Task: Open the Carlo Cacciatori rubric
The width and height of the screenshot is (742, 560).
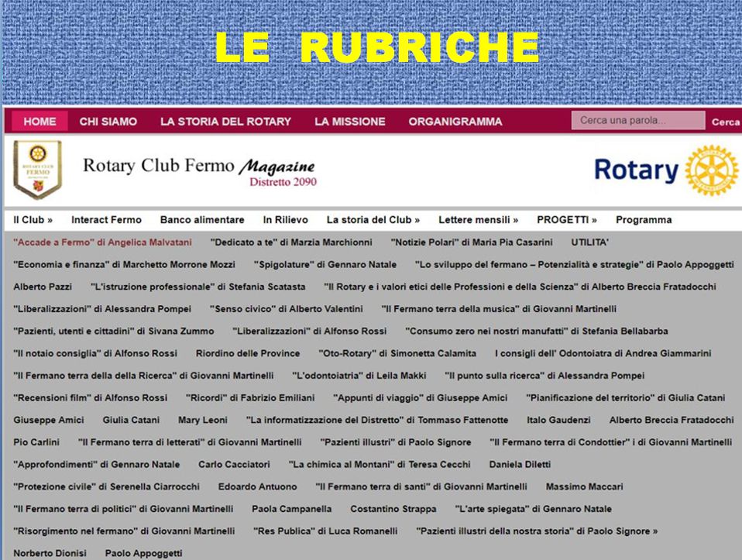Action: pyautogui.click(x=234, y=465)
